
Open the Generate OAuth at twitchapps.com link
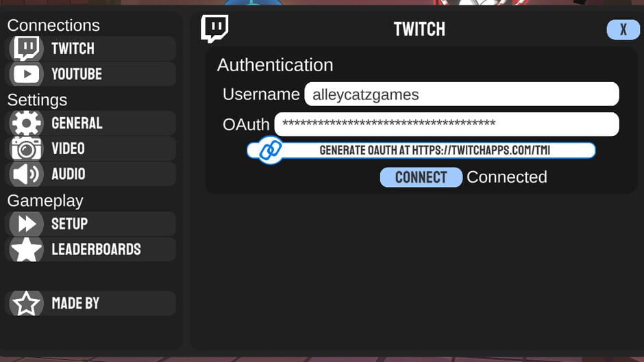tap(421, 151)
